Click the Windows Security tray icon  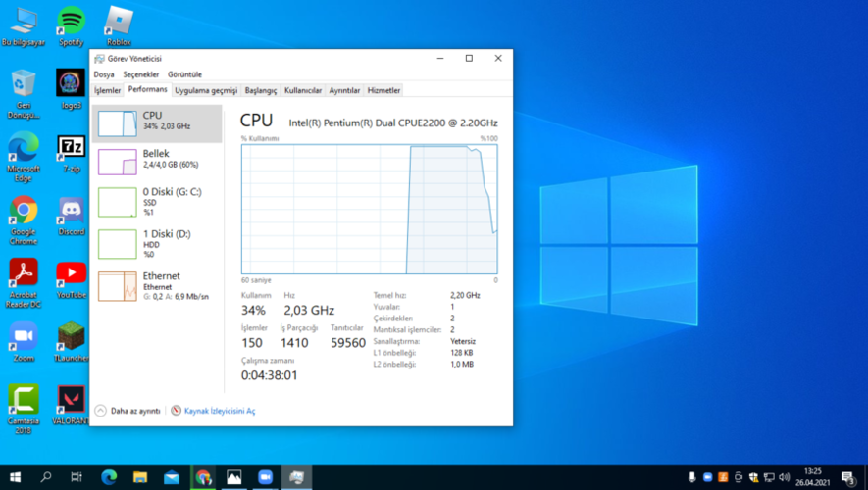pos(753,477)
